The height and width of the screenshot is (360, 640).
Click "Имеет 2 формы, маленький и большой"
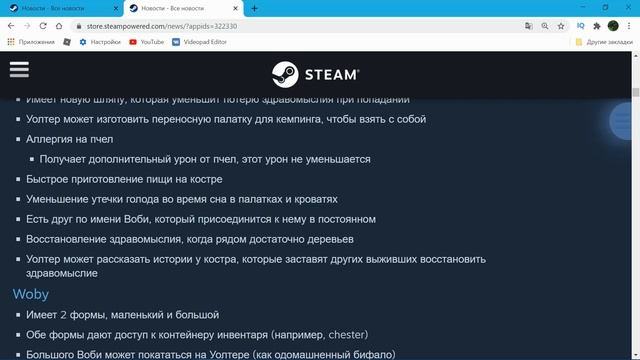[x=122, y=315]
